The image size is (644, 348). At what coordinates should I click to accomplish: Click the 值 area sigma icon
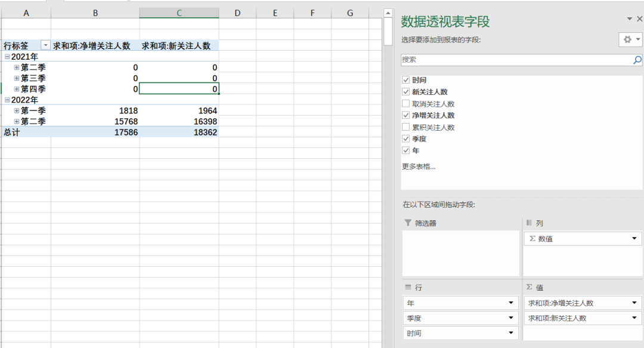(529, 287)
